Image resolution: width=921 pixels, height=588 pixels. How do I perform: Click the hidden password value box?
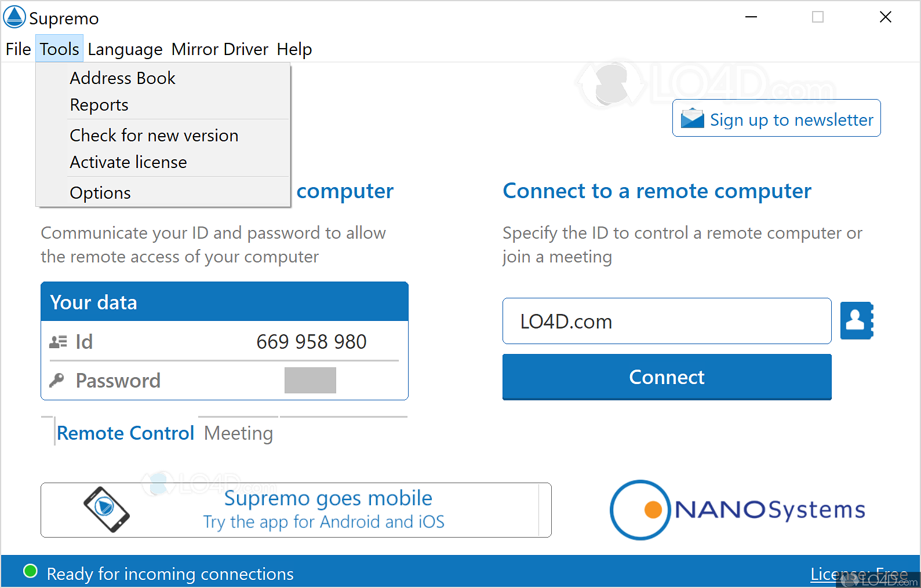(310, 380)
